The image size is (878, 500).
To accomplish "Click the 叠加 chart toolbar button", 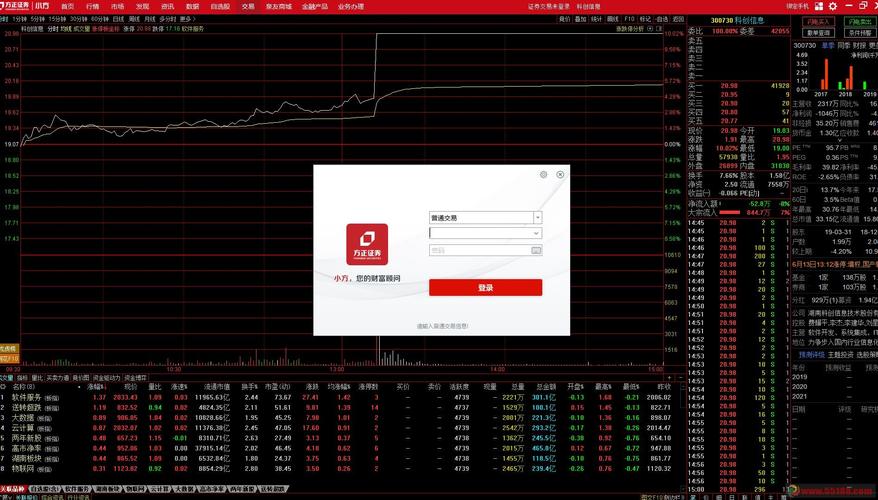I will click(x=581, y=19).
